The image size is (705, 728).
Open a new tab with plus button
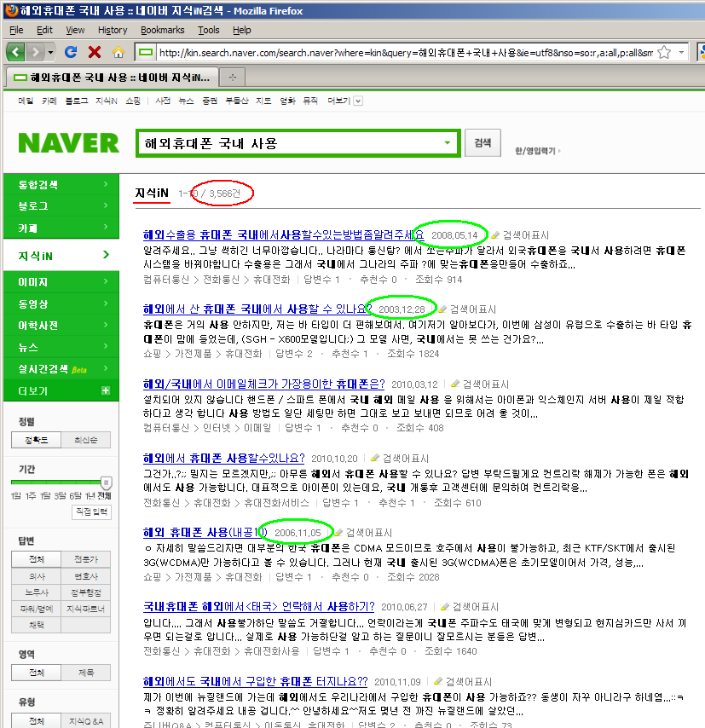click(233, 77)
